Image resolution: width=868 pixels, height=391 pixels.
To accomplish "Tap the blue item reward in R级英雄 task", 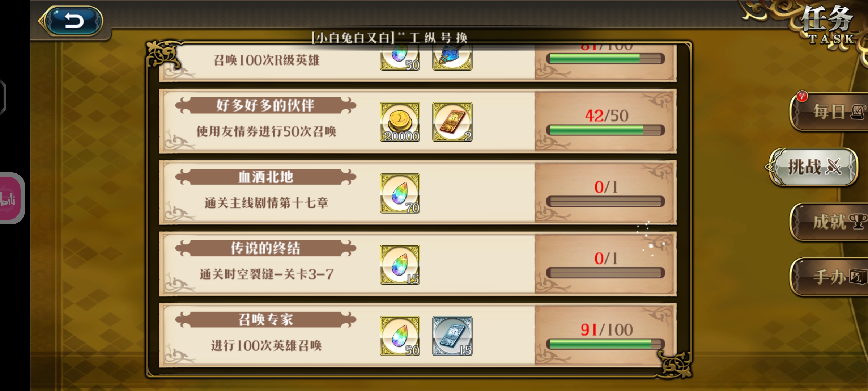I will pyautogui.click(x=452, y=58).
